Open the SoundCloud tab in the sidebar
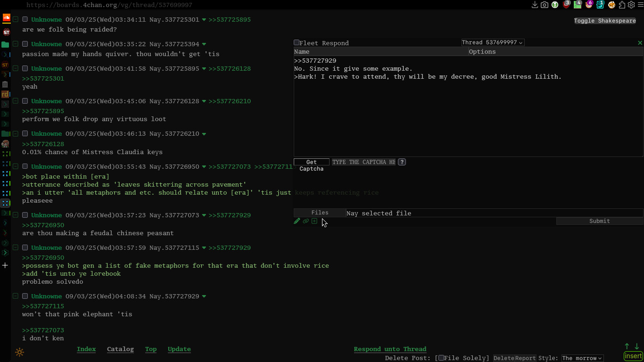644x362 pixels. 6,18
